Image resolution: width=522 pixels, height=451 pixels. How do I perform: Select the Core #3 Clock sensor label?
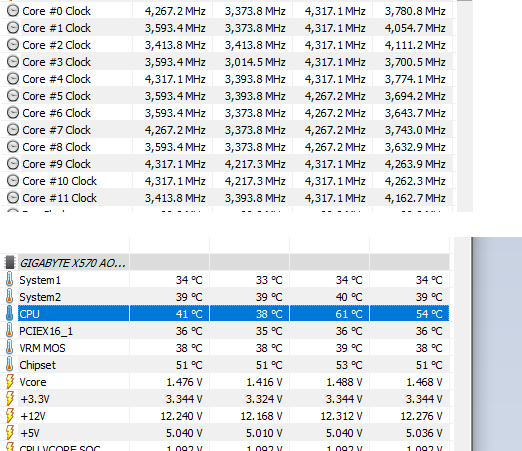click(x=56, y=62)
